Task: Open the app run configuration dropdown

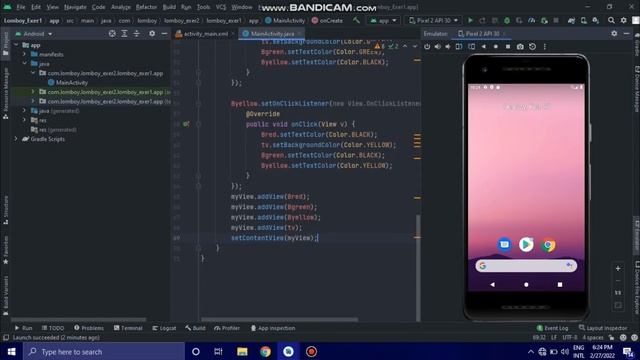Action: click(383, 20)
